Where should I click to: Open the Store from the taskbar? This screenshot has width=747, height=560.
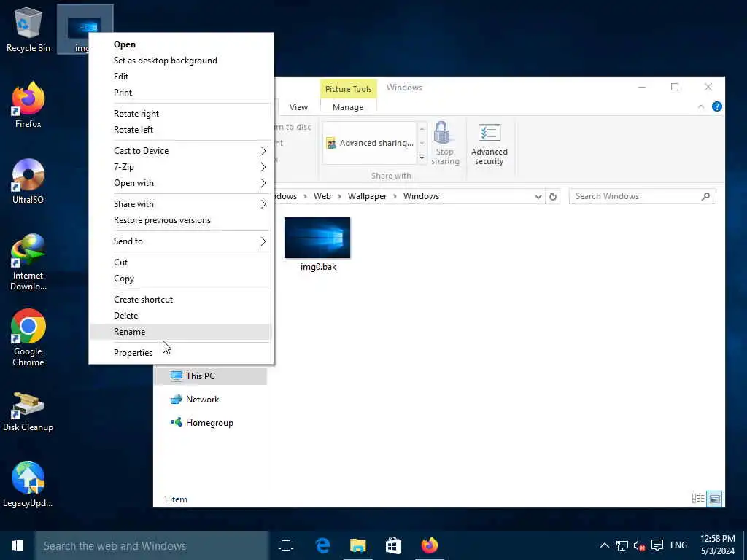[x=393, y=545]
